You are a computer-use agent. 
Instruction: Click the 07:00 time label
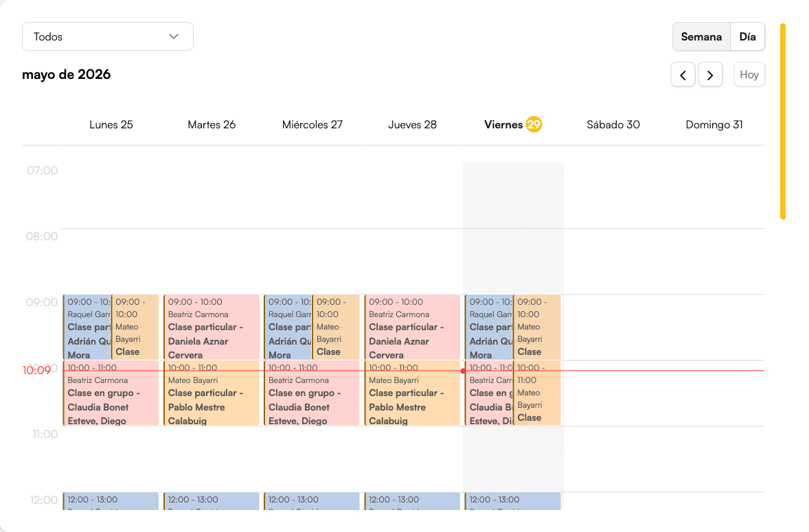pos(43,171)
